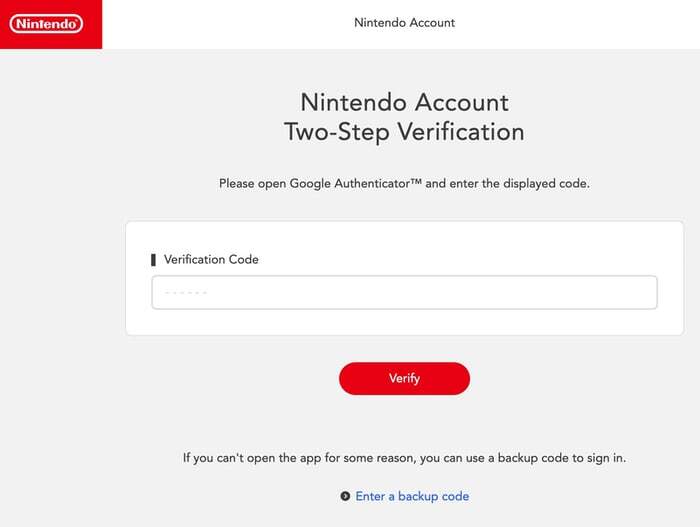Click the black marker beside Verification Code label

point(153,260)
